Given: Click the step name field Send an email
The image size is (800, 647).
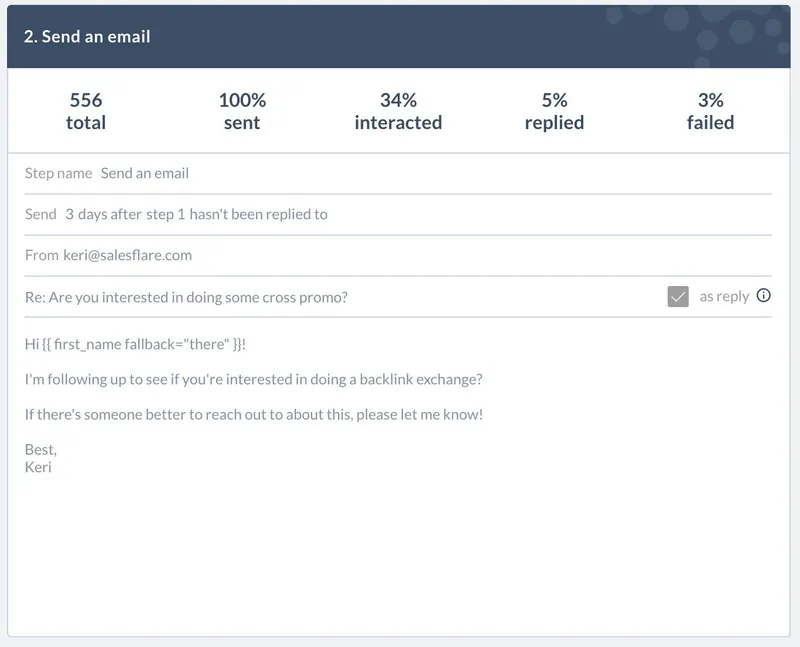Looking at the screenshot, I should 144,173.
